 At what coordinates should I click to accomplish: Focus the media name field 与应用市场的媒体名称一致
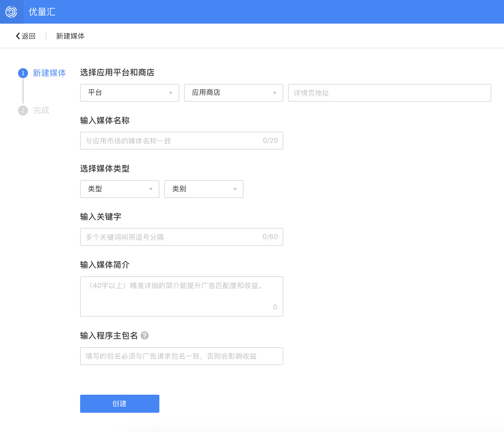pyautogui.click(x=181, y=141)
